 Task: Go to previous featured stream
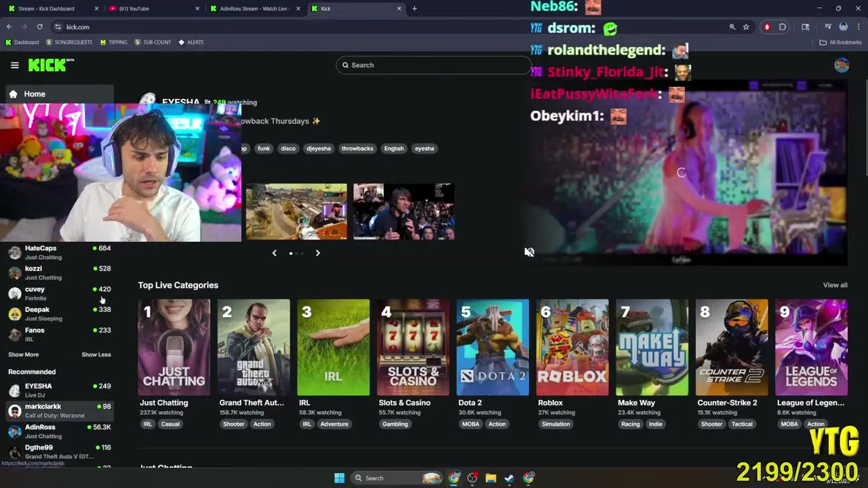click(274, 253)
